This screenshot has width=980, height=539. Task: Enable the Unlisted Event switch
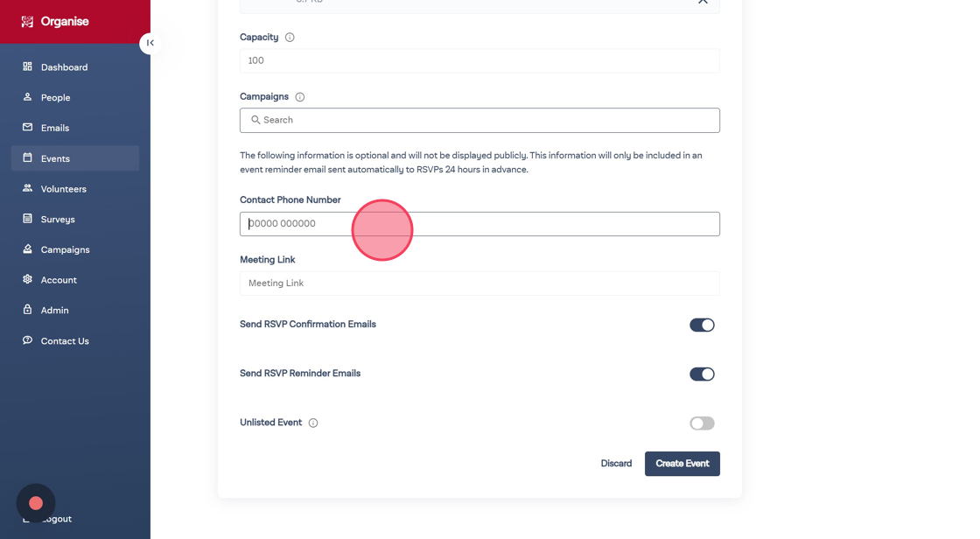click(702, 423)
